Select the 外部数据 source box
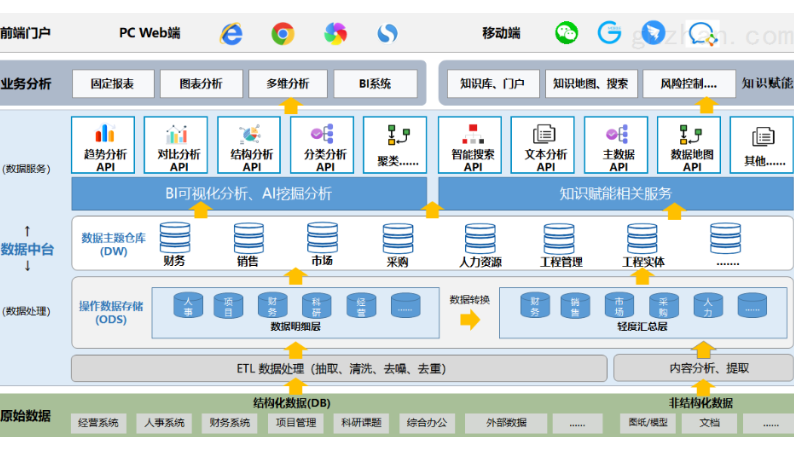 pyautogui.click(x=506, y=423)
